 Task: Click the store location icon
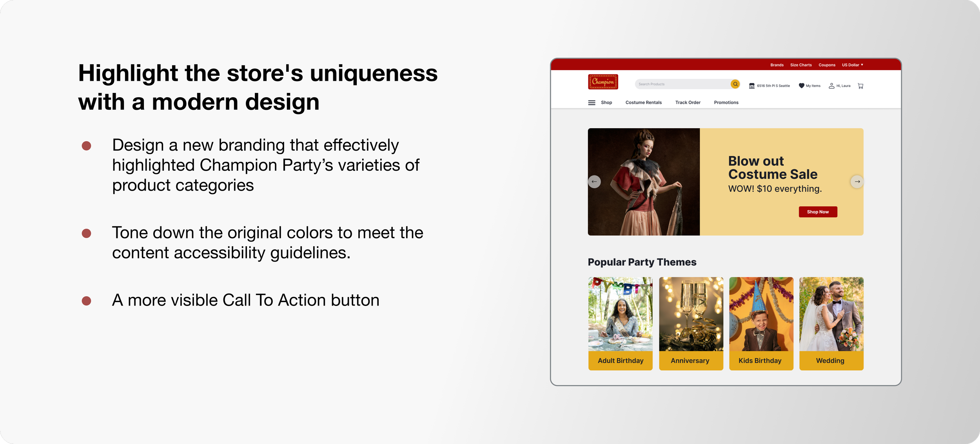pos(751,86)
